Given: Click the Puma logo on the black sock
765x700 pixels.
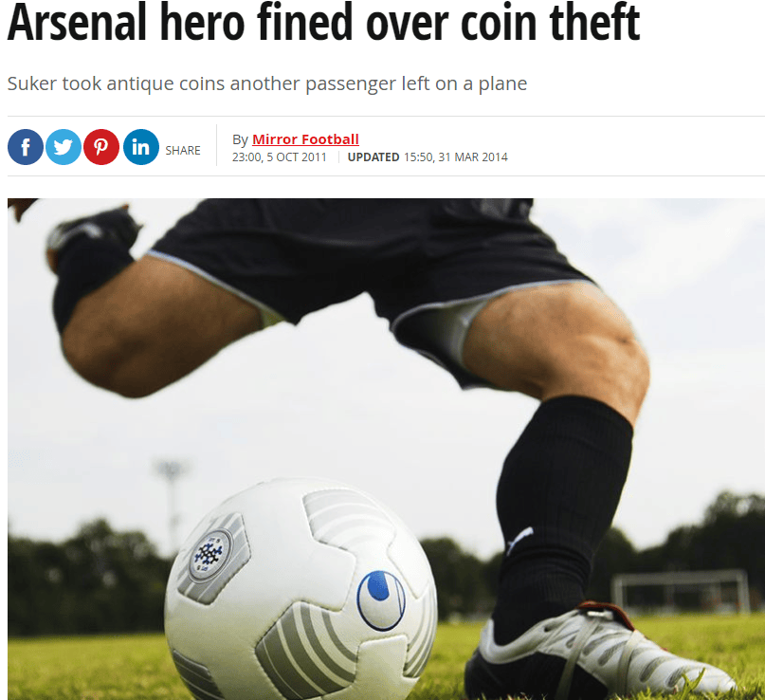Looking at the screenshot, I should click(519, 540).
